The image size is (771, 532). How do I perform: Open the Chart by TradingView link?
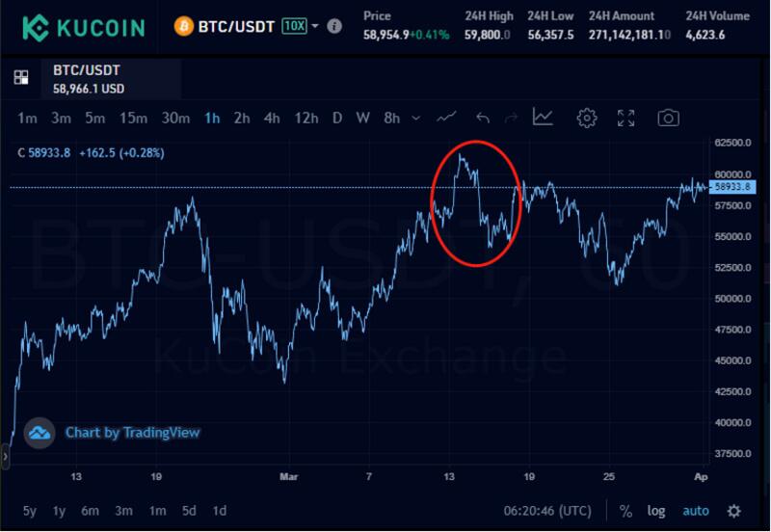pos(132,433)
